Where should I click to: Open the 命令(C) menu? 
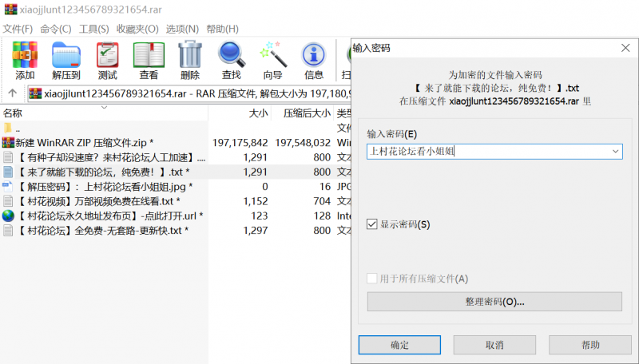[56, 29]
